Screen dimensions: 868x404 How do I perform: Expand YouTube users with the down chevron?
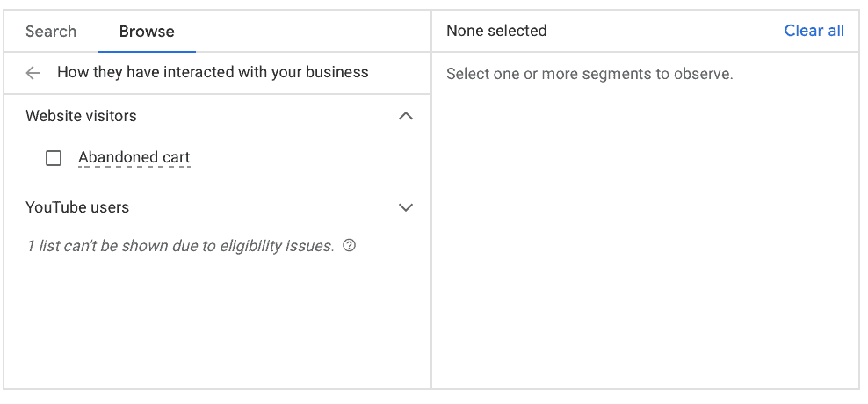tap(405, 207)
